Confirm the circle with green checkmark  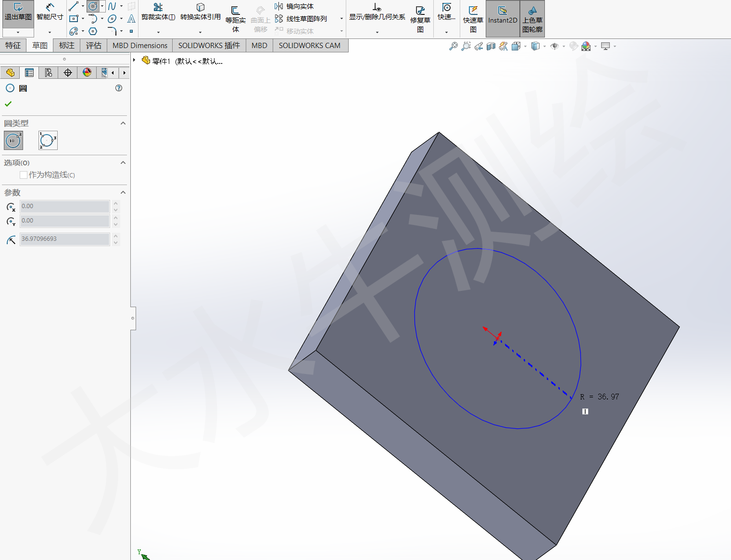pyautogui.click(x=8, y=104)
